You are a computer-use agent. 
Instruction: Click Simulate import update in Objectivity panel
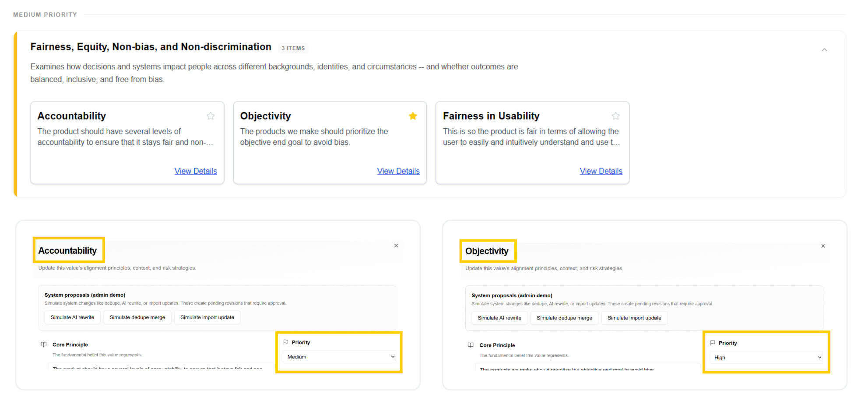634,318
